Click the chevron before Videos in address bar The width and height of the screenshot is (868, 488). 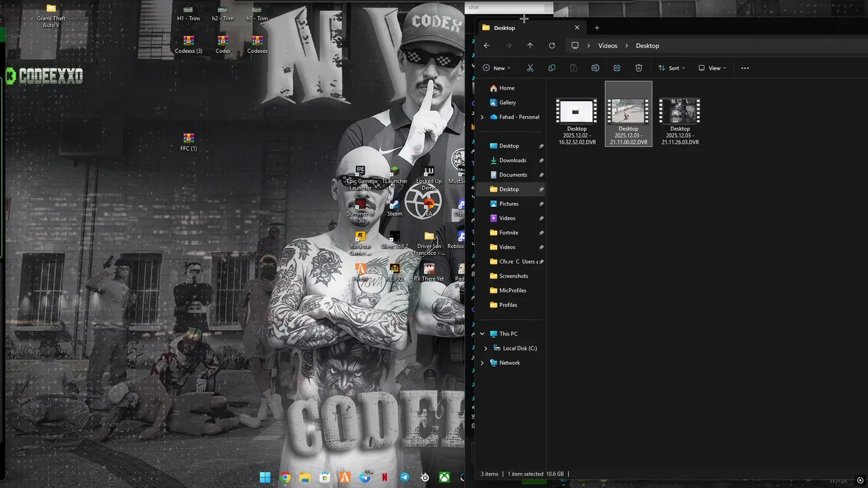(589, 45)
